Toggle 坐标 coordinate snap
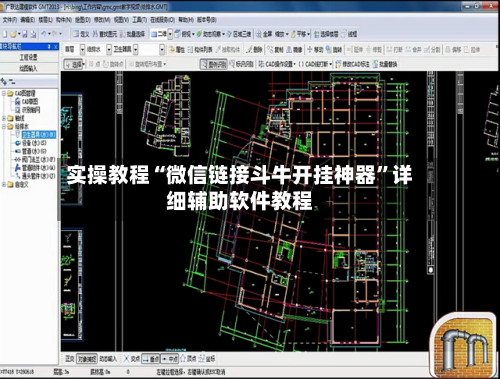This screenshot has height=379, width=500. pos(207,359)
